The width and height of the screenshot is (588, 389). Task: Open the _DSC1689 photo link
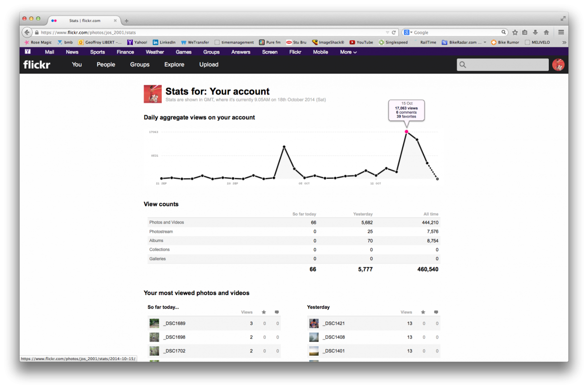(174, 323)
